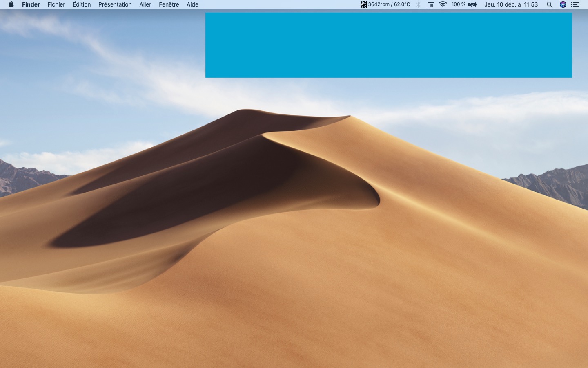The image size is (588, 368).
Task: Click the date and time Jeu. 10 déc. à 11:53
Action: [511, 4]
